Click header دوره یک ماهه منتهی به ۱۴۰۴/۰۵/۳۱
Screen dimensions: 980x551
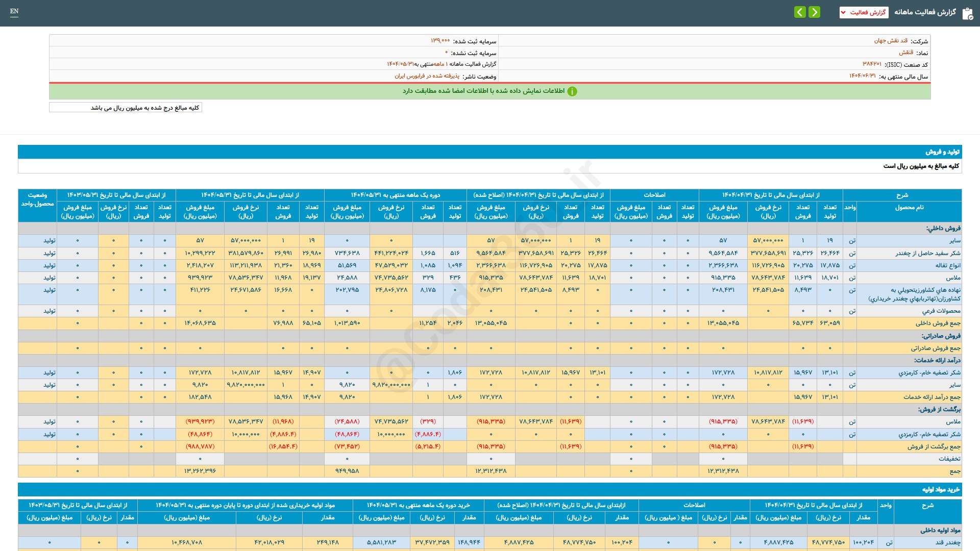(395, 195)
